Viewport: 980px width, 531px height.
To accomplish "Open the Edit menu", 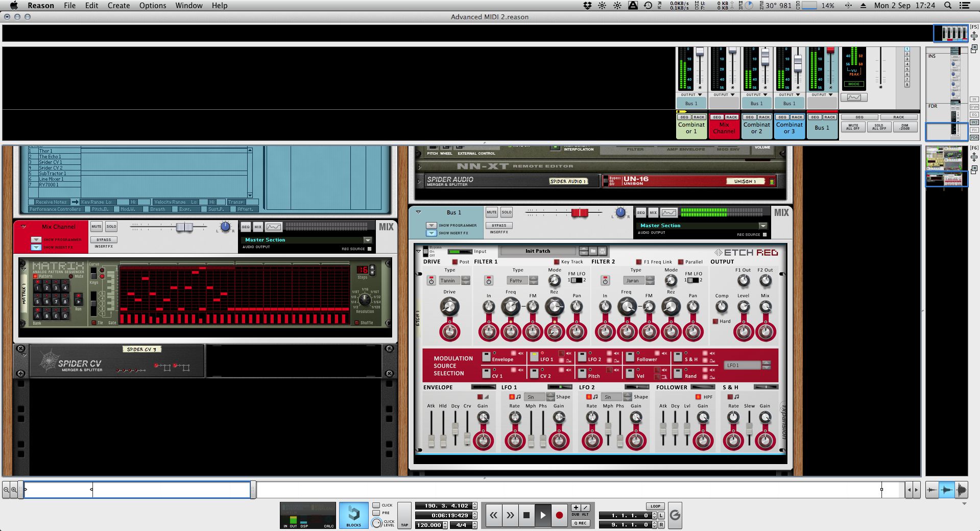I will tap(91, 6).
